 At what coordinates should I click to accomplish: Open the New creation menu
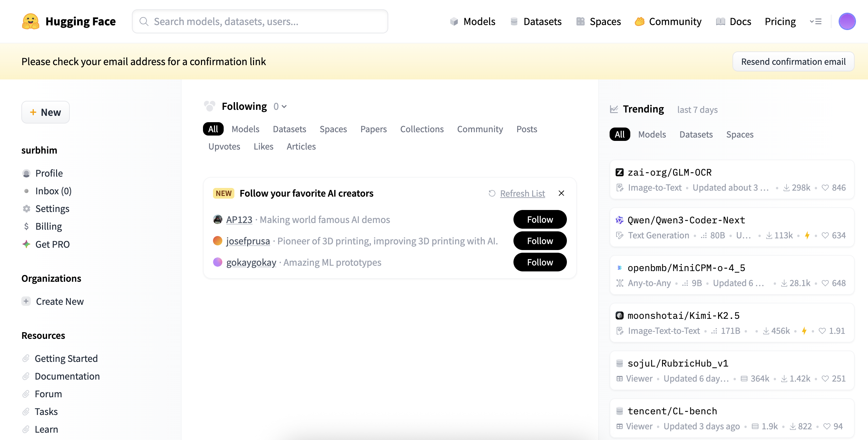[45, 112]
